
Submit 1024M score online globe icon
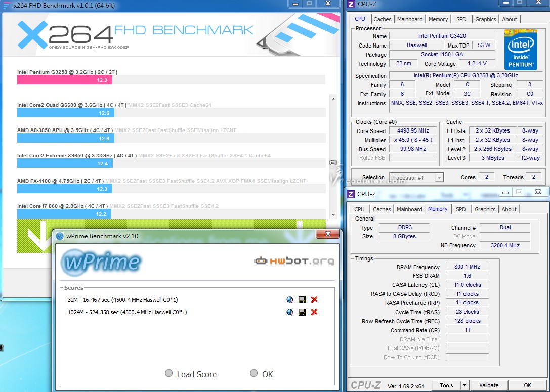pyautogui.click(x=290, y=312)
